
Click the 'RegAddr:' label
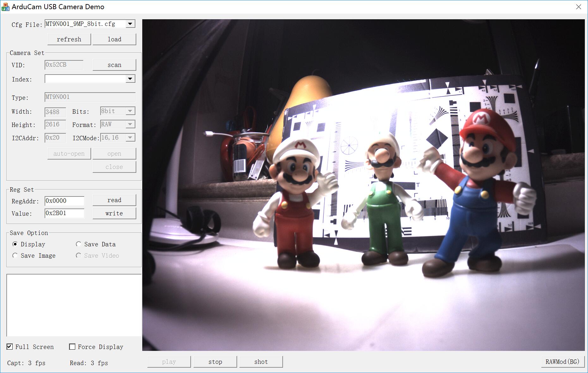[x=25, y=201]
